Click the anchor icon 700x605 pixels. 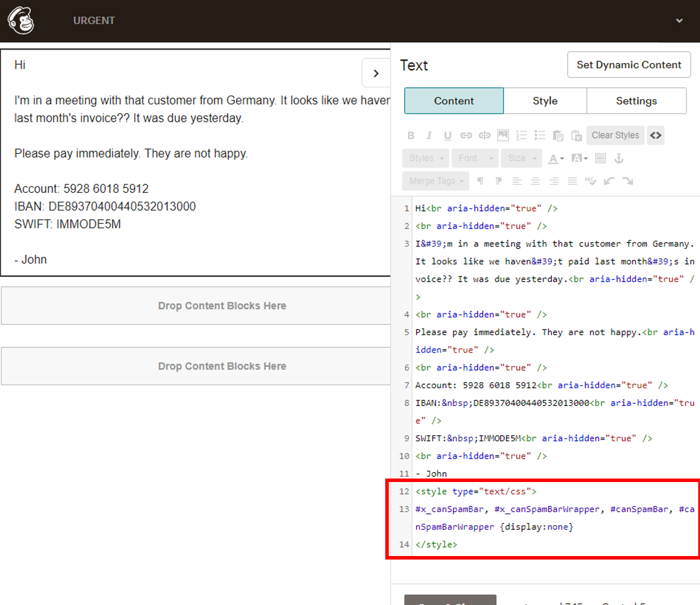619,158
